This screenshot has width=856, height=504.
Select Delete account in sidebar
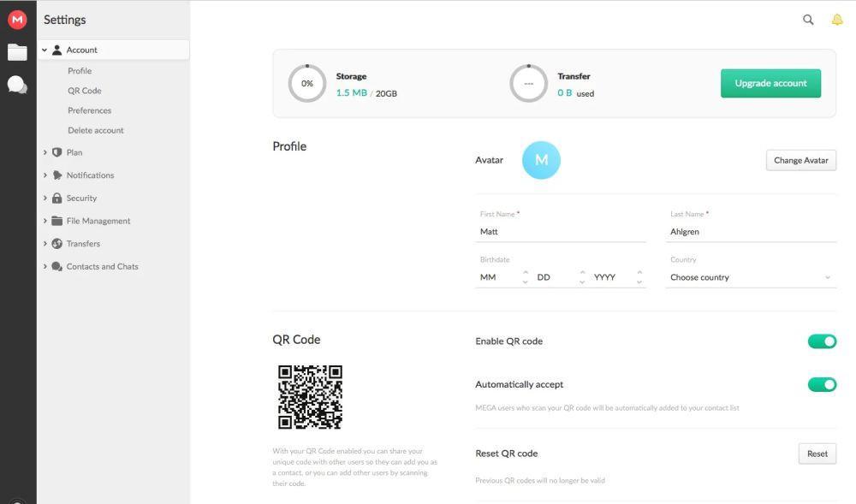tap(96, 130)
